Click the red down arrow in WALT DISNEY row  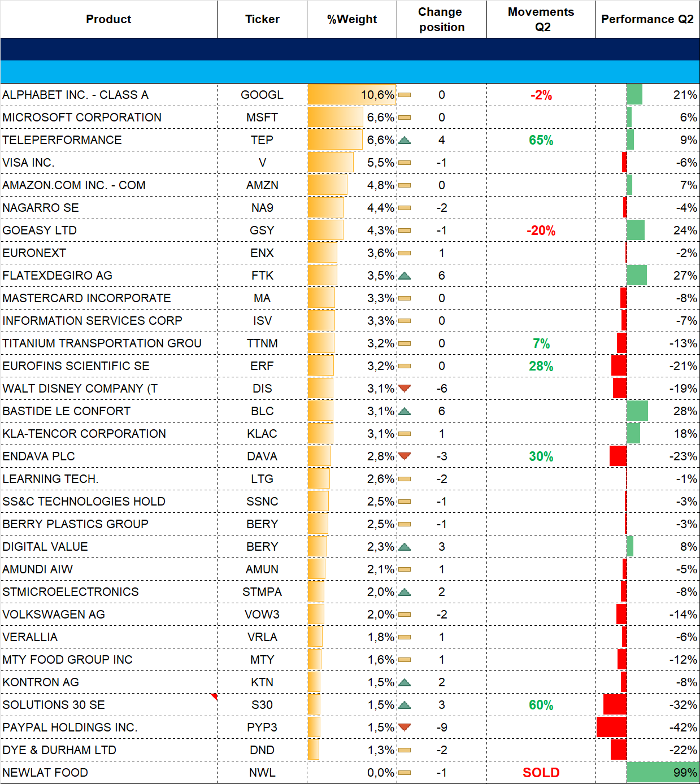pos(405,389)
